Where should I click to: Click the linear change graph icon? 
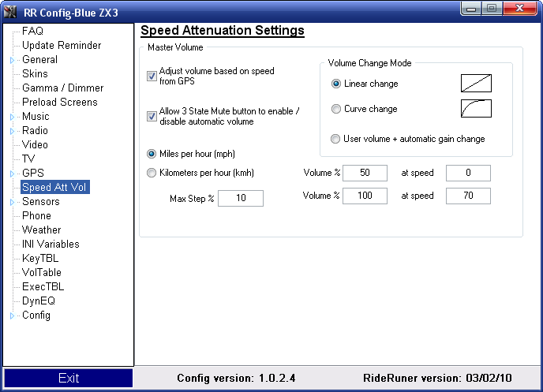[476, 84]
